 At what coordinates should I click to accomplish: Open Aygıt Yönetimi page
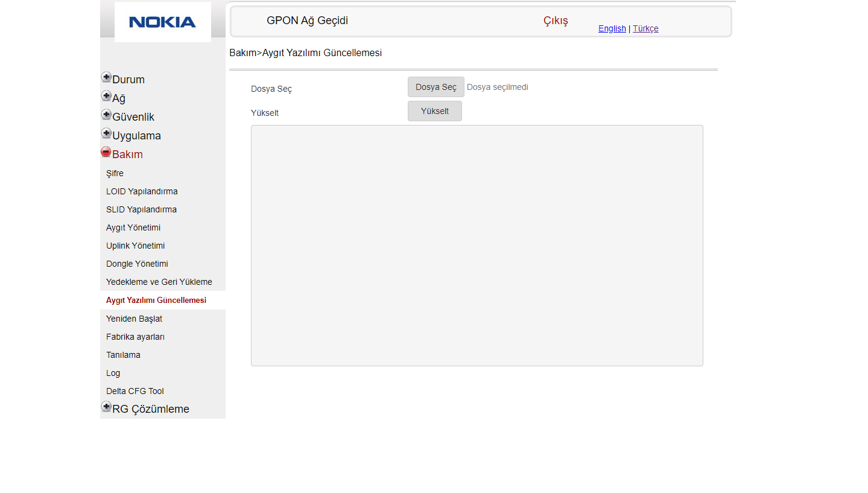133,227
